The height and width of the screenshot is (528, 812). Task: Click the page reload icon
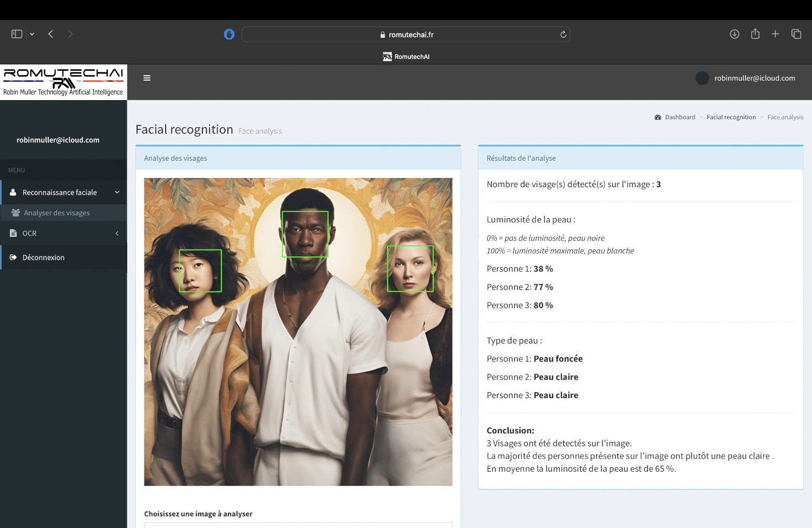tap(563, 35)
